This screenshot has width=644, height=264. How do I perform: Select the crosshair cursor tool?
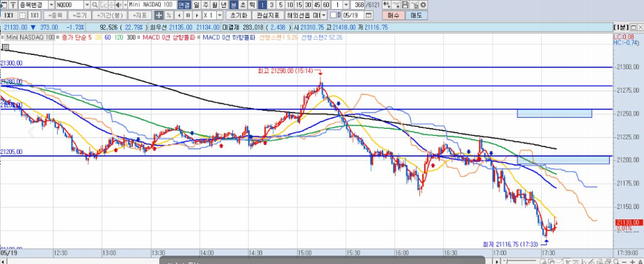(159, 15)
